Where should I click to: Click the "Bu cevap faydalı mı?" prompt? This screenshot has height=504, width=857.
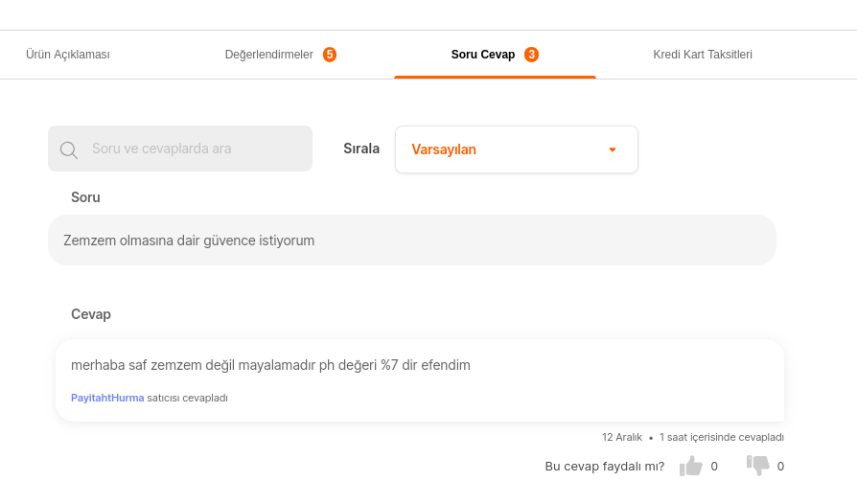pyautogui.click(x=604, y=467)
